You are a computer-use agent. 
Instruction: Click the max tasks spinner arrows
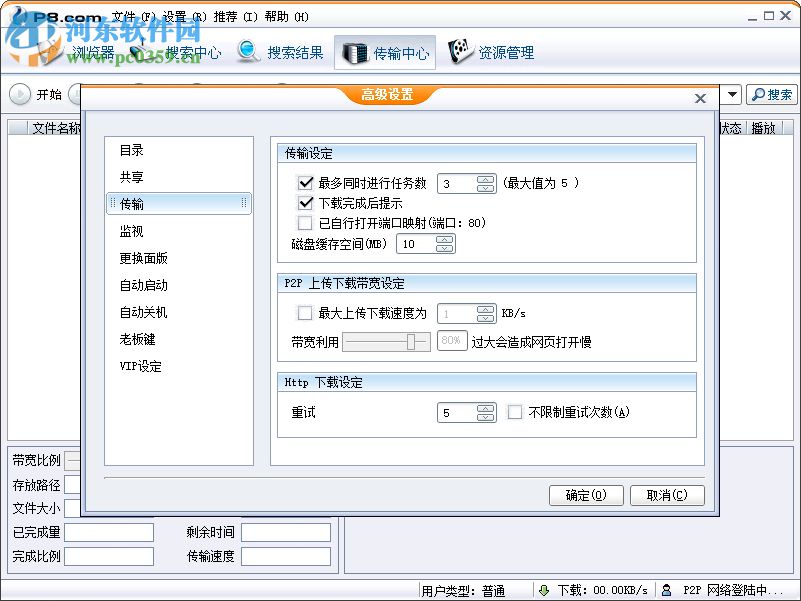[486, 183]
